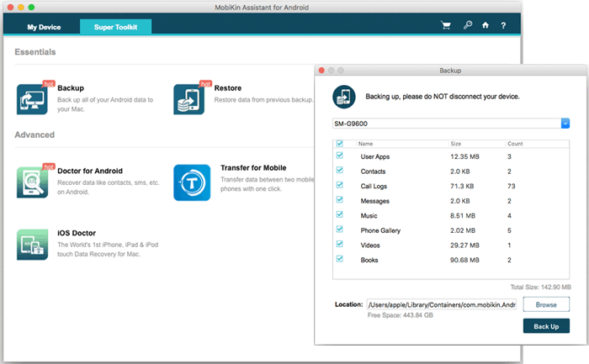589x364 pixels.
Task: Click the Restore title link
Action: click(228, 88)
